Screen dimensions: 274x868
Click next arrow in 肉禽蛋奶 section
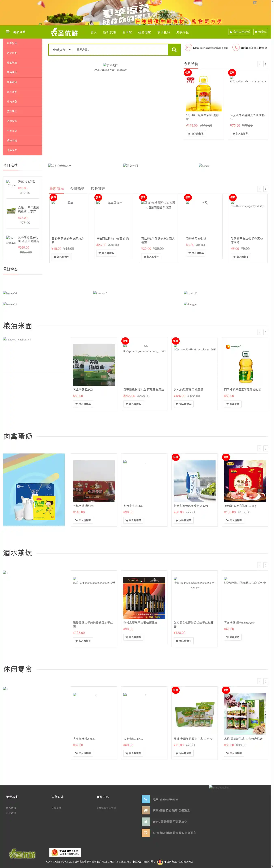coord(265,448)
